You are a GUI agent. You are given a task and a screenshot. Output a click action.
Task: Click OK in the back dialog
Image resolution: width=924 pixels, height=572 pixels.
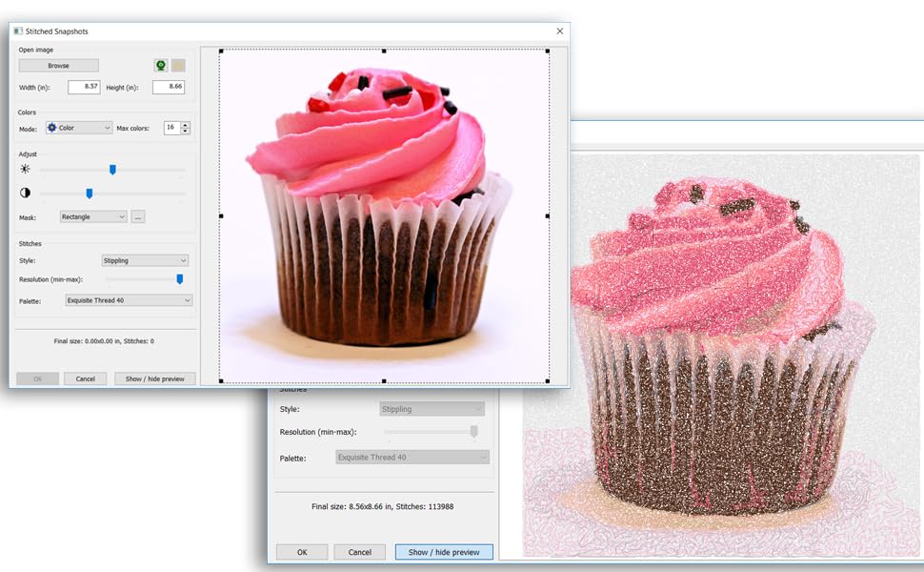point(302,552)
